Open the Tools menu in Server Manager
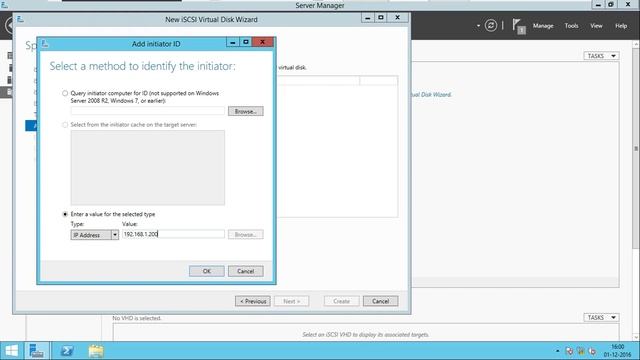The image size is (640, 360). coord(571,26)
